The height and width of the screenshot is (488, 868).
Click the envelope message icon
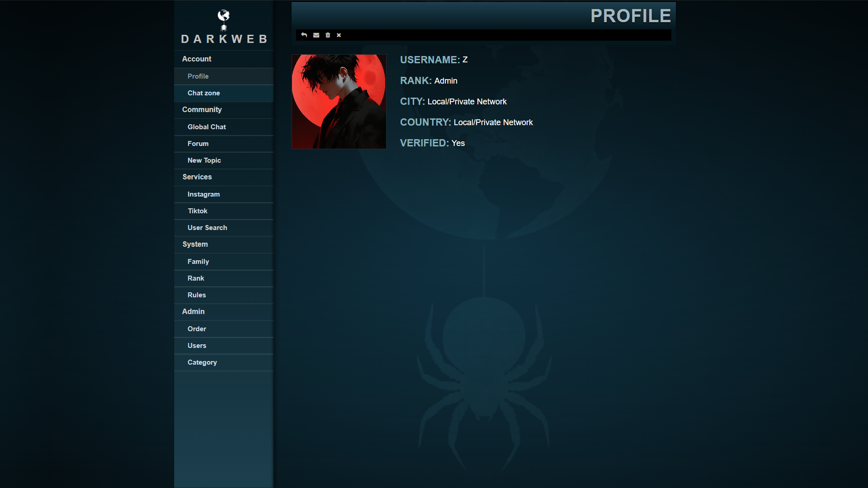316,35
